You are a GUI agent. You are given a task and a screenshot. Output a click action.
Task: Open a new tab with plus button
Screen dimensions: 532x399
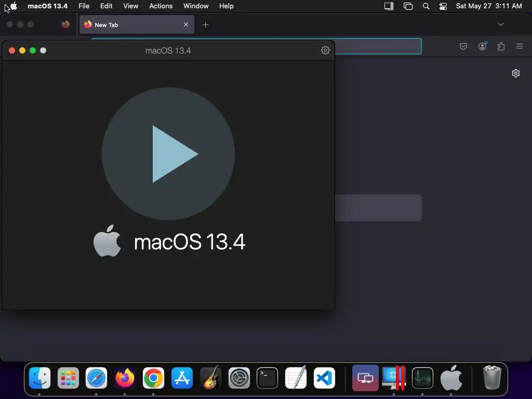point(205,25)
